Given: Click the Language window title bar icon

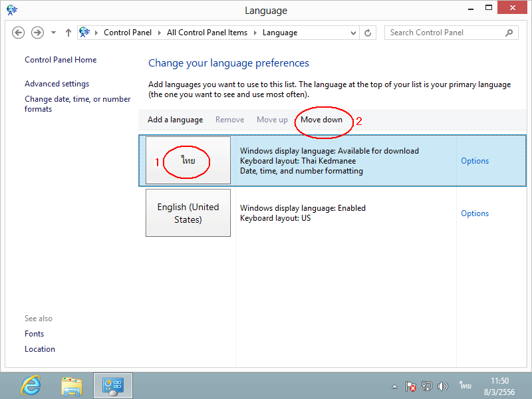Looking at the screenshot, I should click(12, 10).
